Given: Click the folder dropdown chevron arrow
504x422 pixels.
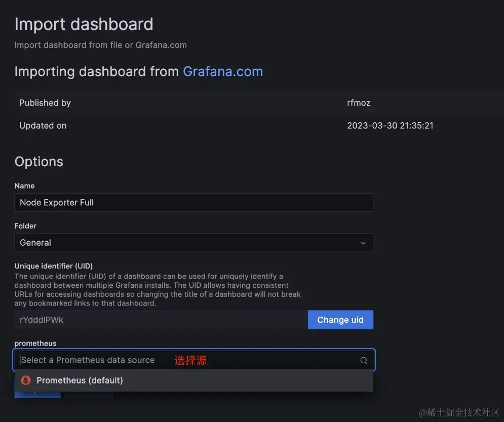Looking at the screenshot, I should pos(363,243).
